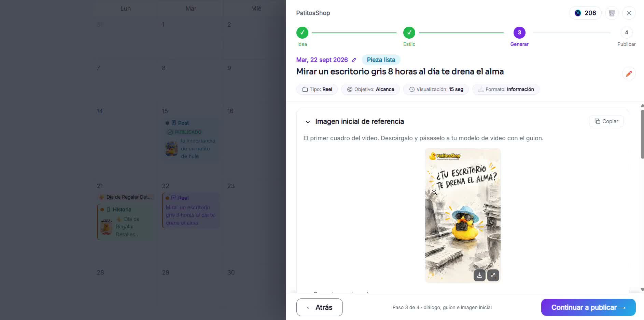Click the PatitosShop panel title
The height and width of the screenshot is (320, 644).
(x=313, y=13)
